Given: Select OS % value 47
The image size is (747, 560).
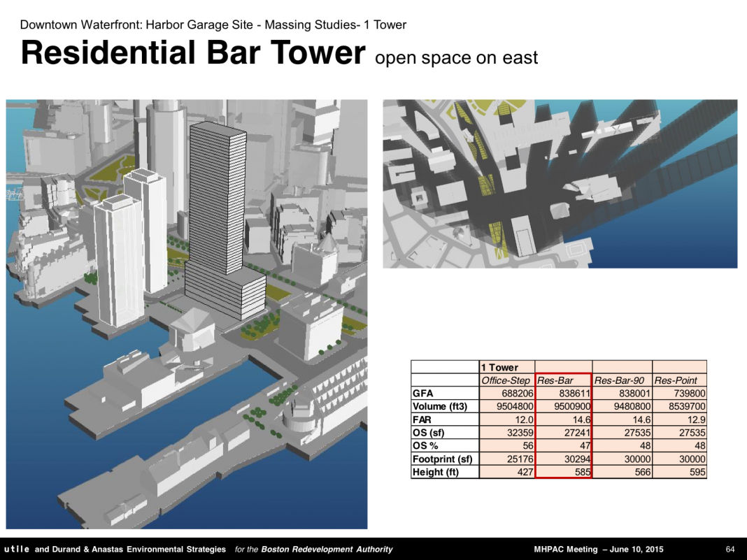Looking at the screenshot, I should click(x=585, y=446).
